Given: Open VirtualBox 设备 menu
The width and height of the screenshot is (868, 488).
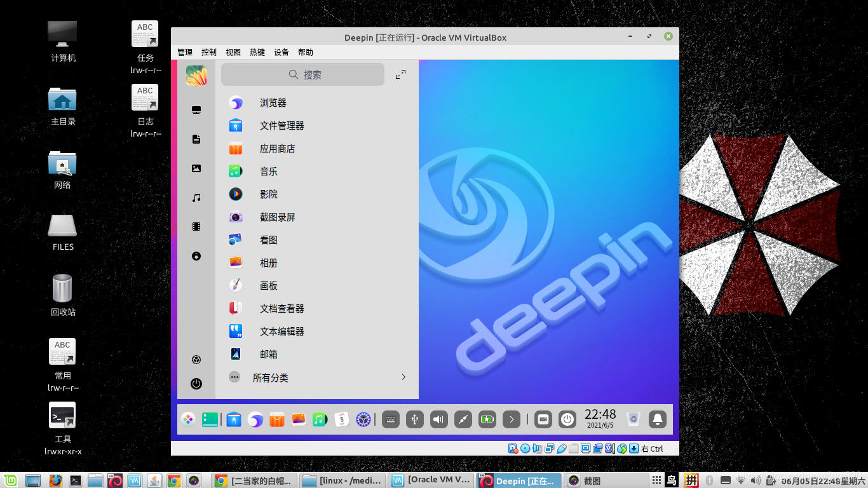Looking at the screenshot, I should [x=281, y=53].
